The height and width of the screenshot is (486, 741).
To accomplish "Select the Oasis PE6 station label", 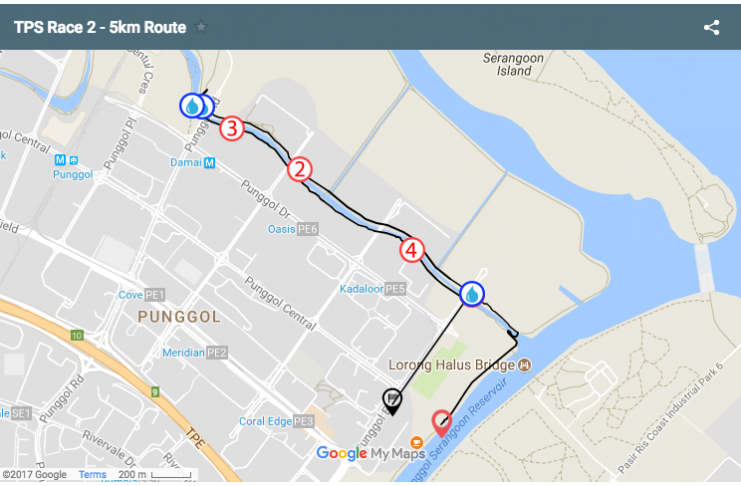I will tap(293, 229).
